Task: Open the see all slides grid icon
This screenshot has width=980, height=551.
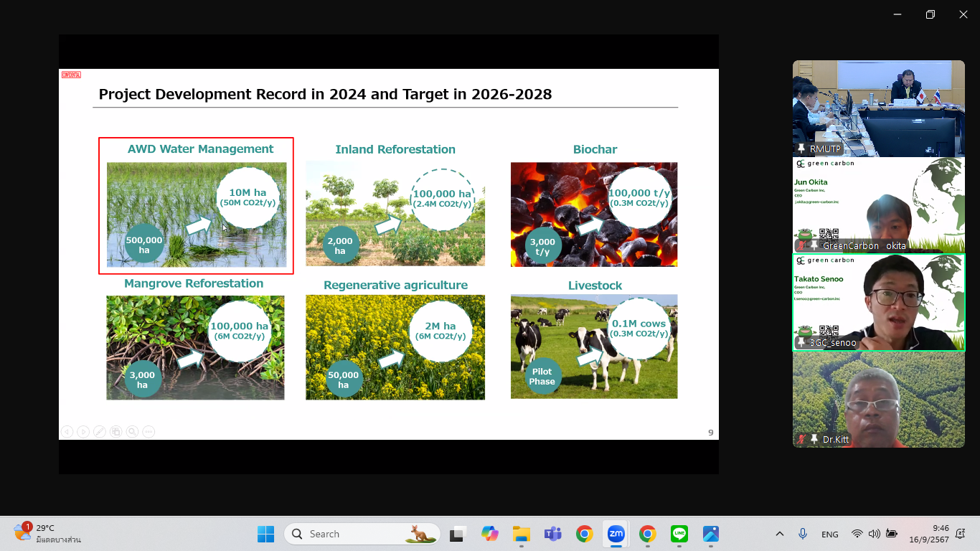Action: pos(116,431)
